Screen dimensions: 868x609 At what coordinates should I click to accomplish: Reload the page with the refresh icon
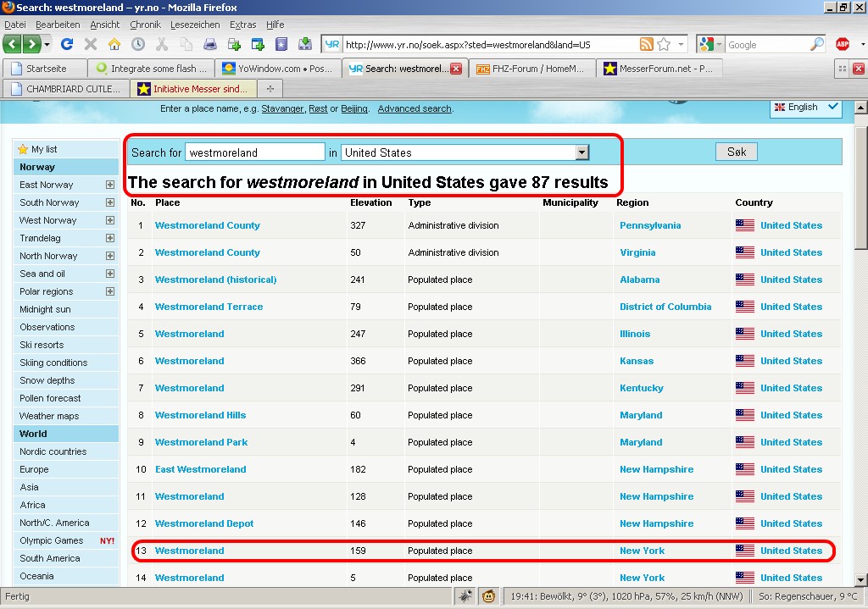67,44
